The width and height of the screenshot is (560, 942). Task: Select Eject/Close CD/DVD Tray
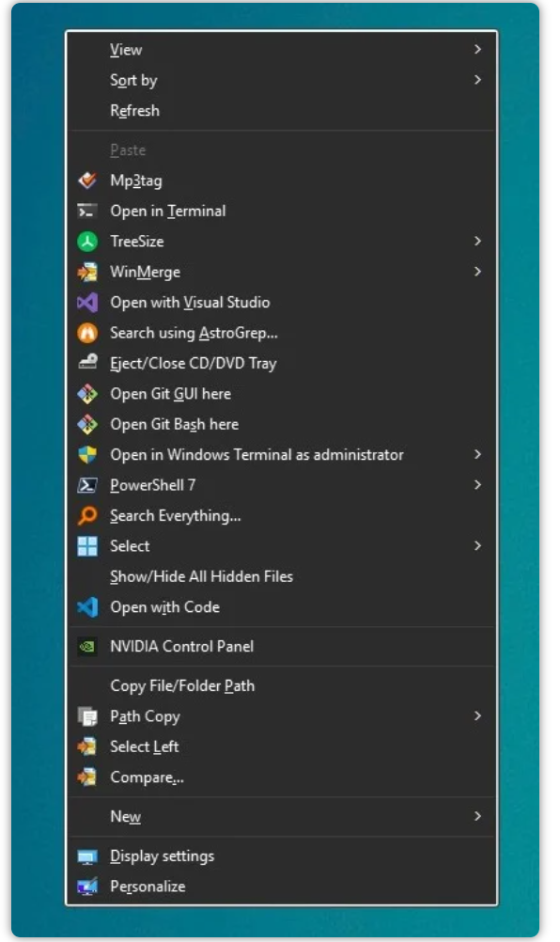pos(194,364)
